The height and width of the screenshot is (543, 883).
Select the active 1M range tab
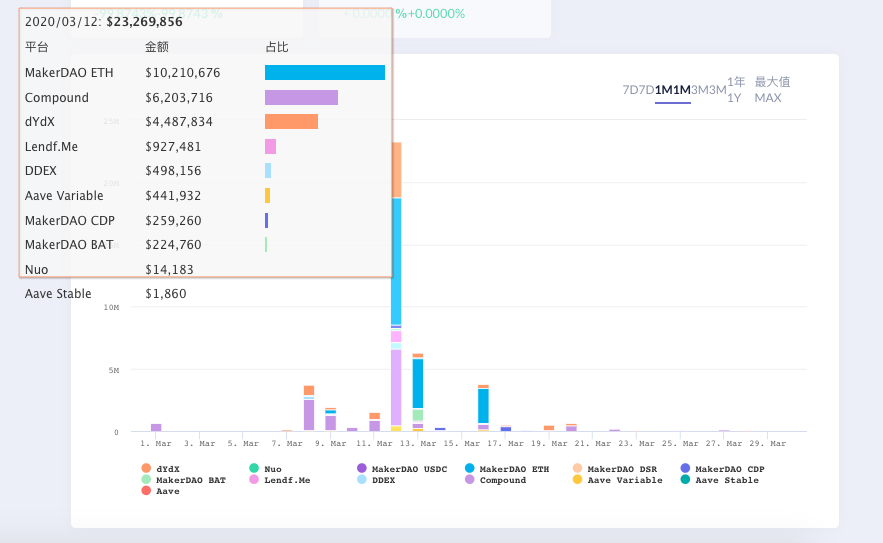673,90
